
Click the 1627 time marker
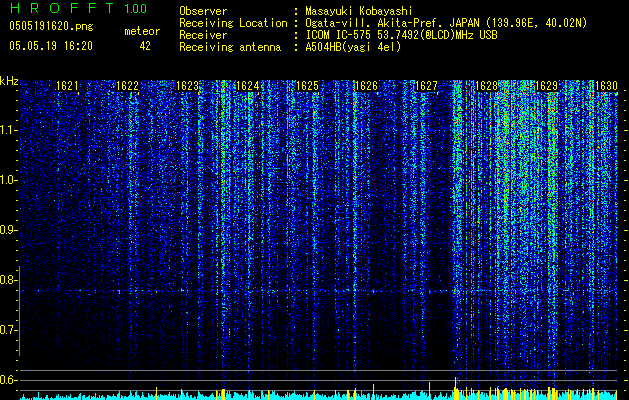tap(426, 86)
